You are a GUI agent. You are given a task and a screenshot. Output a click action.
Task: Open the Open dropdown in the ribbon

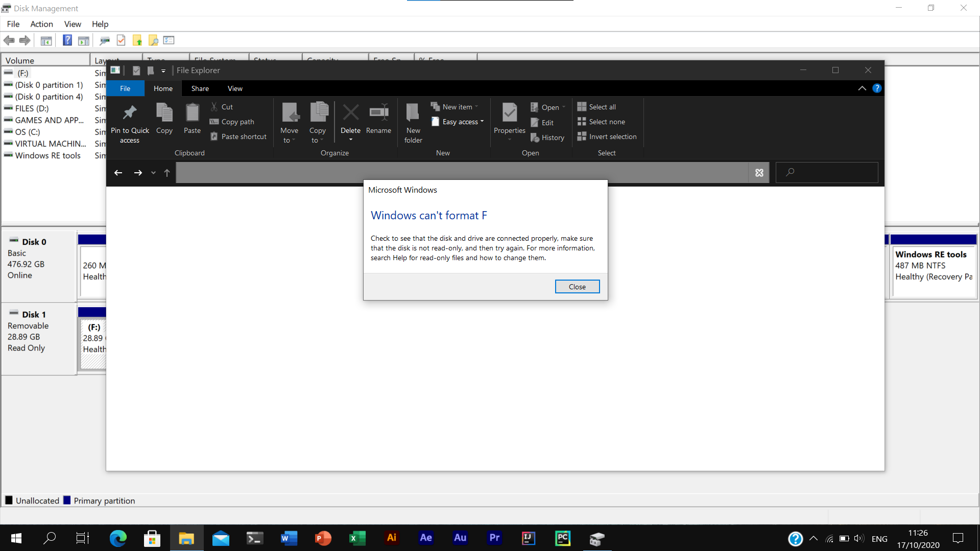click(x=548, y=107)
